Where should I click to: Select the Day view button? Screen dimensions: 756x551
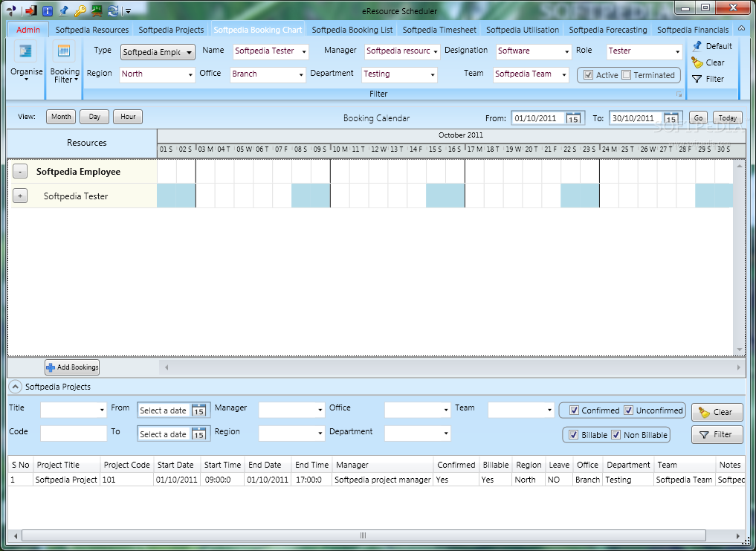click(94, 117)
